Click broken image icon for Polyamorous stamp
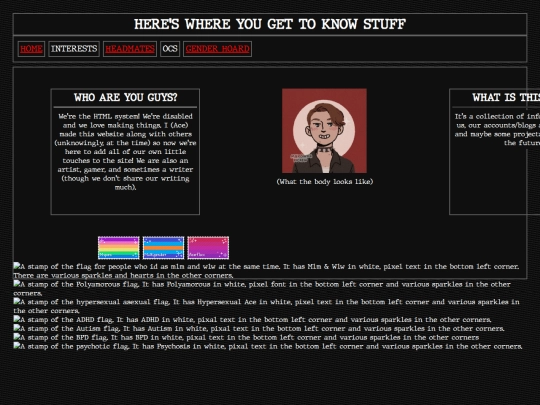The height and width of the screenshot is (405, 540). click(17, 284)
